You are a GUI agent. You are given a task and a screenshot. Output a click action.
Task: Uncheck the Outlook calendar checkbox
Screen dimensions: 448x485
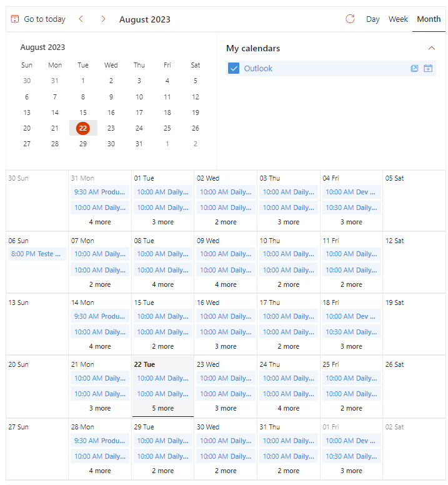(x=234, y=68)
